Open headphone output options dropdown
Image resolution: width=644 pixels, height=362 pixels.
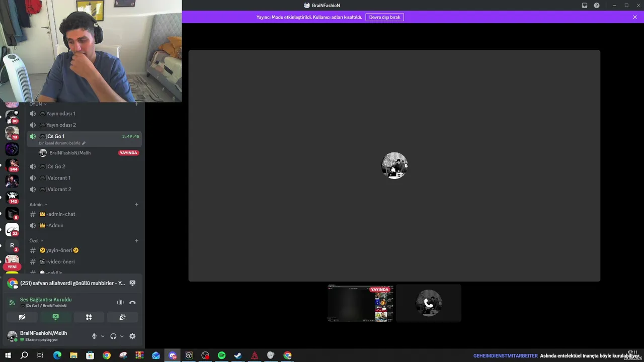122,336
